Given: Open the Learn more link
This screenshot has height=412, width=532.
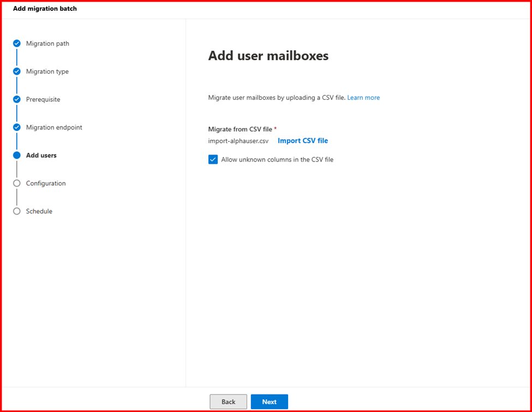Looking at the screenshot, I should pyautogui.click(x=363, y=98).
